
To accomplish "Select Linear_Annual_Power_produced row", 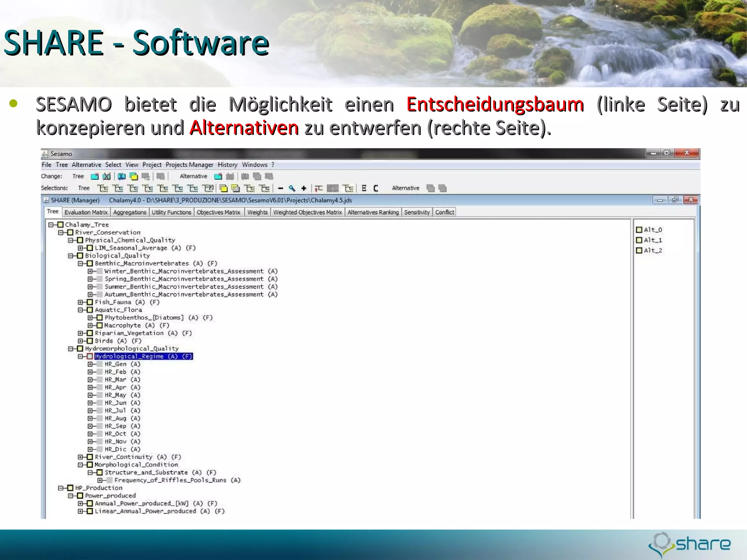I will (160, 512).
